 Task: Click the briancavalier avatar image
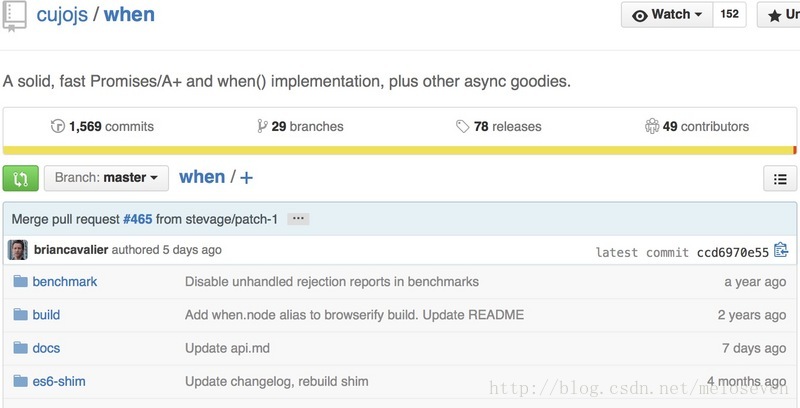pyautogui.click(x=18, y=250)
